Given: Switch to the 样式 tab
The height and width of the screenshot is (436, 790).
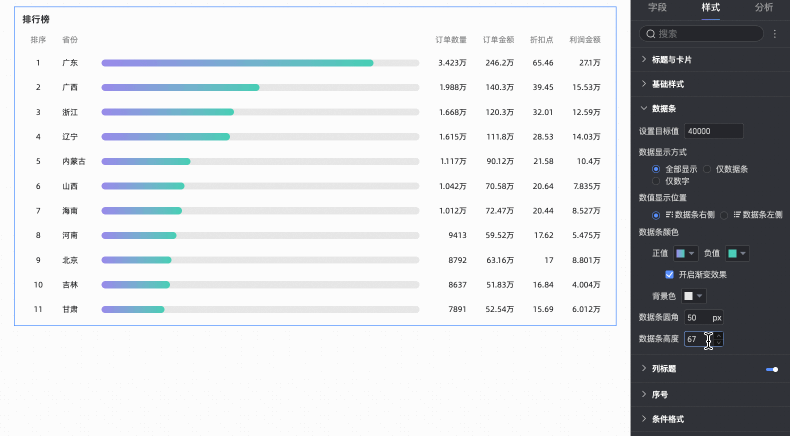Looking at the screenshot, I should click(x=710, y=7).
